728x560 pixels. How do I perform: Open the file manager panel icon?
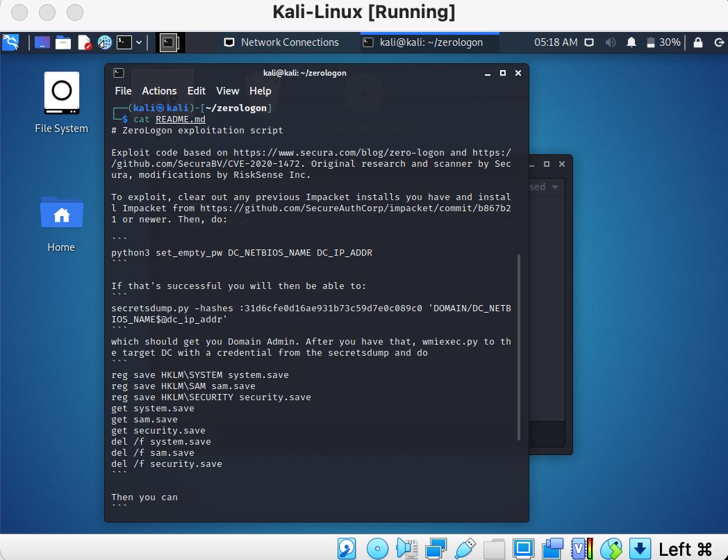pyautogui.click(x=63, y=42)
